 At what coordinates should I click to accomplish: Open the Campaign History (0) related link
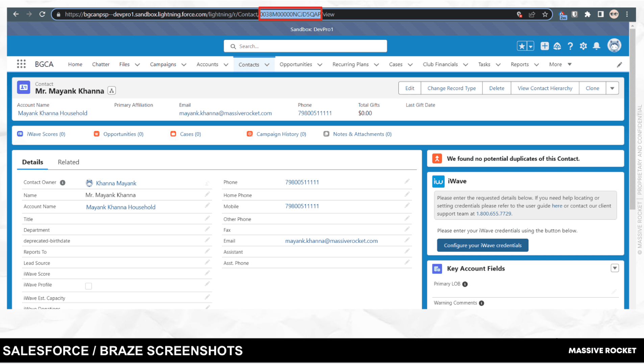[x=281, y=134]
